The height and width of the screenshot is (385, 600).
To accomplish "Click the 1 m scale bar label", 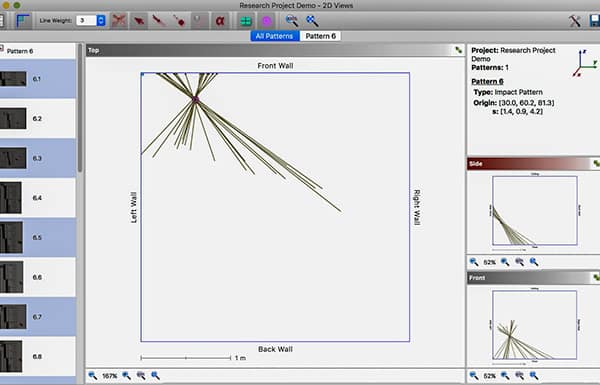I will (240, 358).
